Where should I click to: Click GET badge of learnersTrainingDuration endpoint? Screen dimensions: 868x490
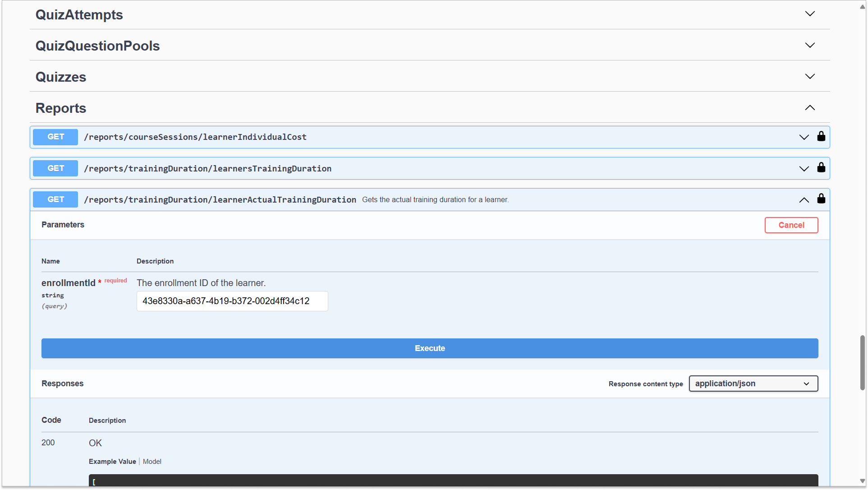coord(55,168)
